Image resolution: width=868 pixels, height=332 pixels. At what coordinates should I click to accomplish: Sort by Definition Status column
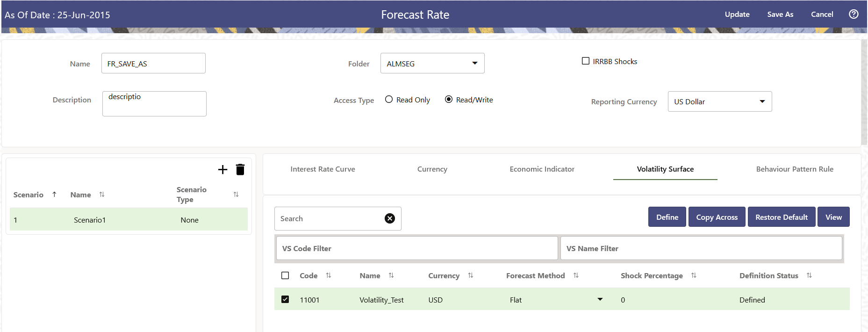coord(809,275)
